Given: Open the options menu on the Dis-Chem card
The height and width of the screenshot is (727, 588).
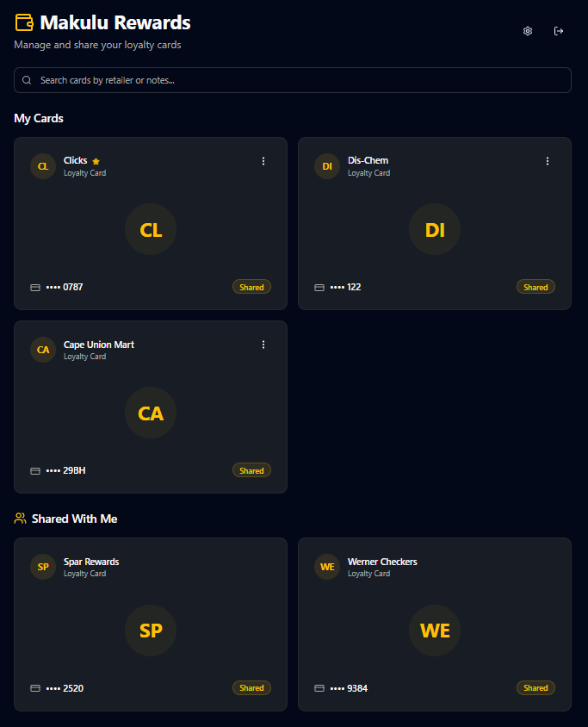Looking at the screenshot, I should (x=548, y=161).
